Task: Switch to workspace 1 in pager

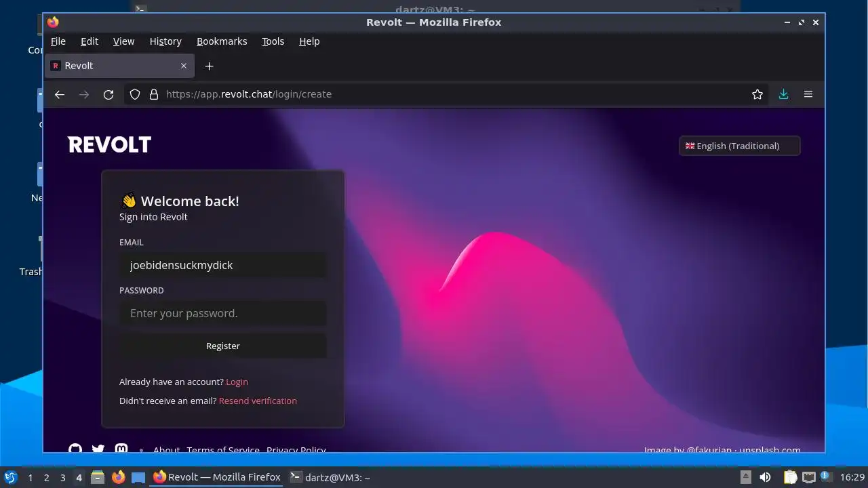Action: 30,477
